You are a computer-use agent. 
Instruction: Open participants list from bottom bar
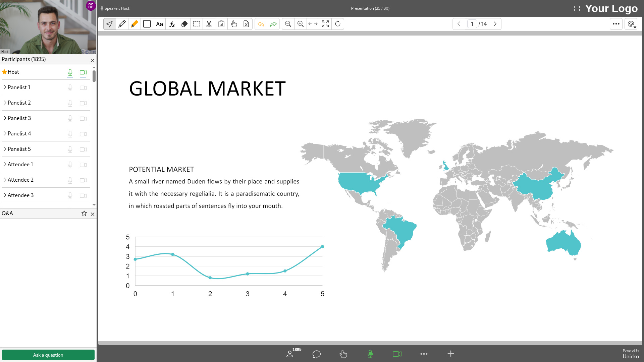click(290, 354)
